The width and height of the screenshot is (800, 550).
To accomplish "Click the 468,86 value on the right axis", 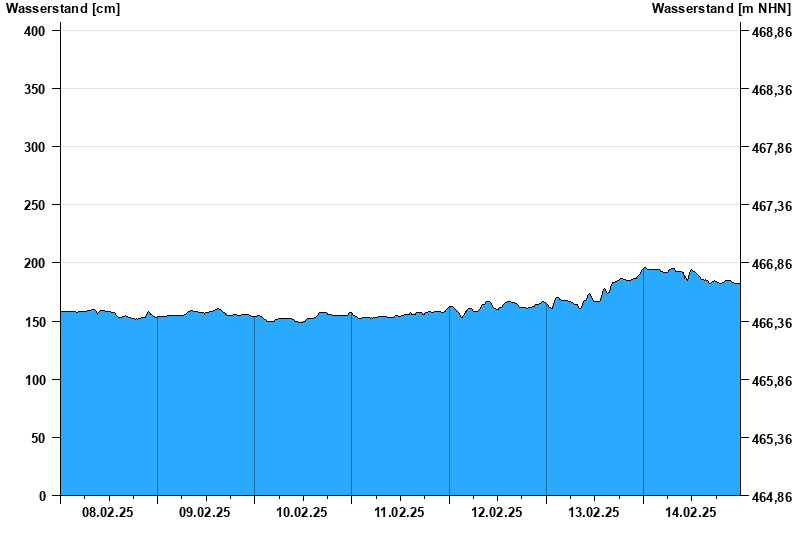I will tap(771, 32).
